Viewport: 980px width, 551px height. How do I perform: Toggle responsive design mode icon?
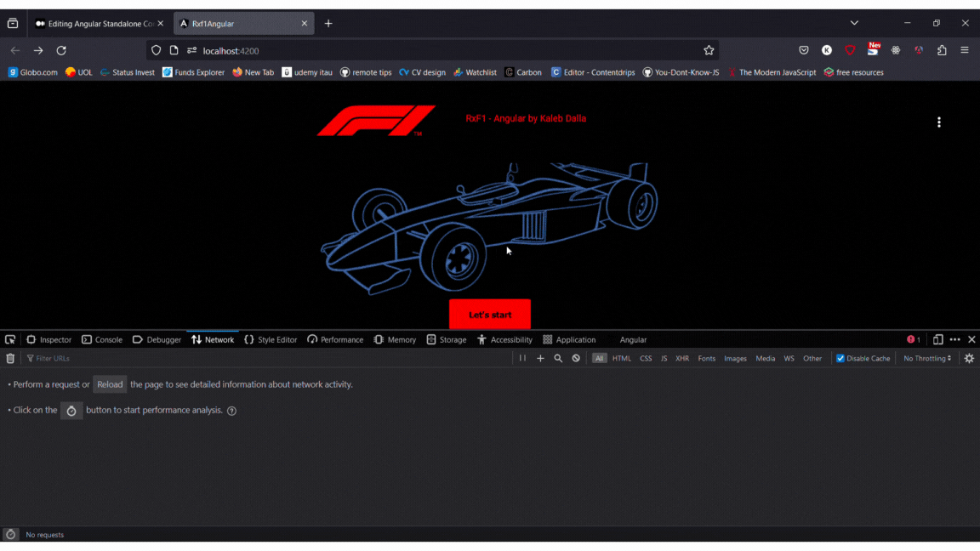coord(938,340)
